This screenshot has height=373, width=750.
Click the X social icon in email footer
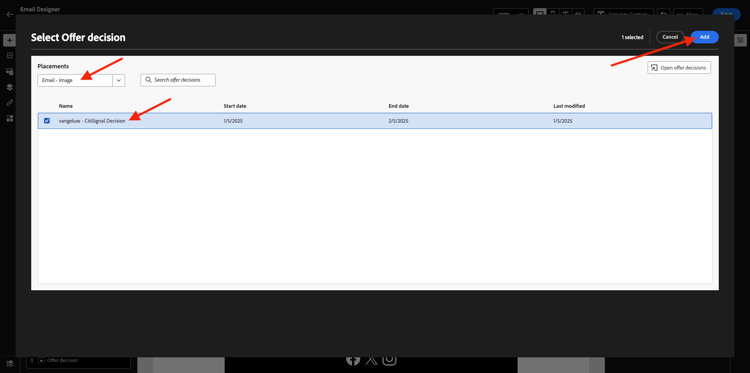pyautogui.click(x=371, y=360)
